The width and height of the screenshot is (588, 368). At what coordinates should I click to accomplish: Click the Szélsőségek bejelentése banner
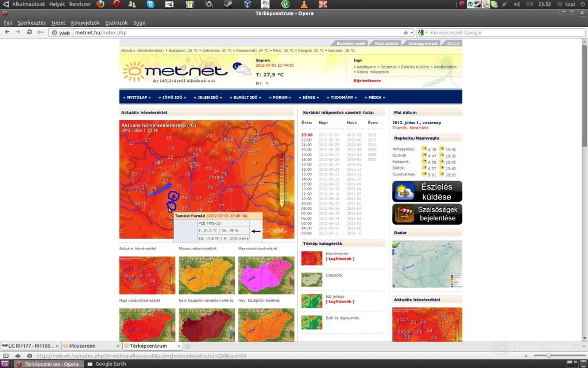coord(427,214)
